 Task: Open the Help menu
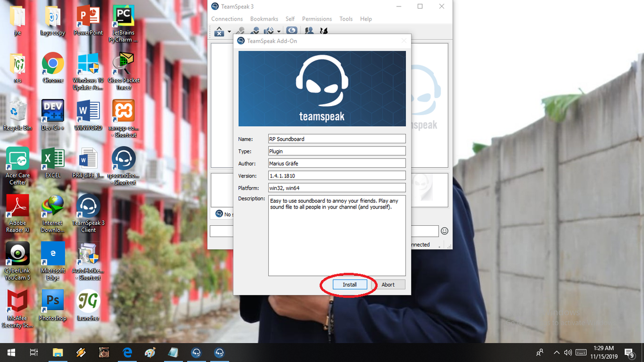click(366, 19)
